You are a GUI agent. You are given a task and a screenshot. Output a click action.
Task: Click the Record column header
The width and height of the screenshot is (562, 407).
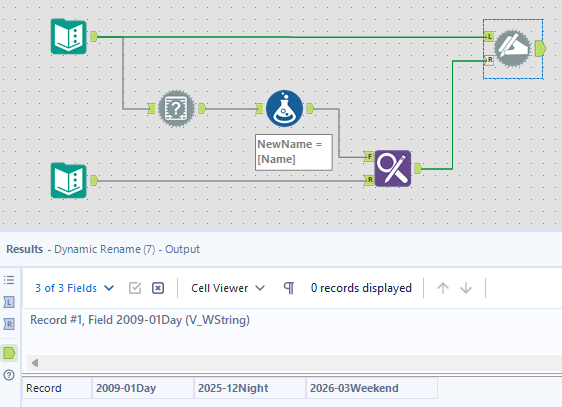coord(57,388)
